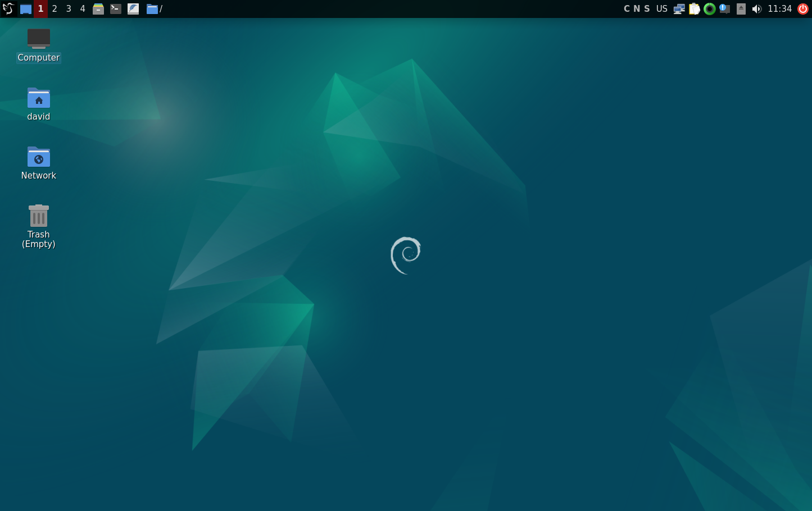The image size is (812, 511).
Task: Launch the file manager from quick launch
Action: point(98,9)
